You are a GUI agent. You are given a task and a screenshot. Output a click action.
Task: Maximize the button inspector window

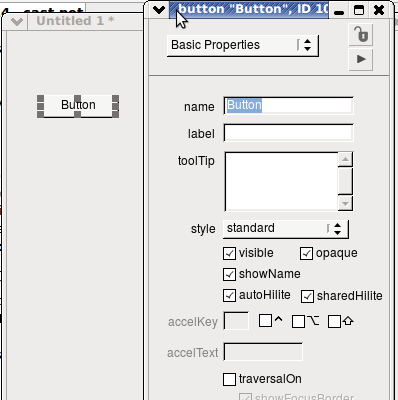[x=359, y=10]
